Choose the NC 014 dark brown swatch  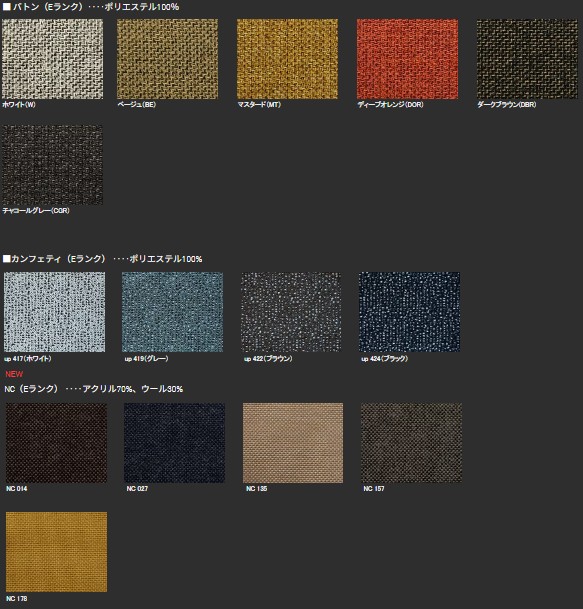[56, 443]
